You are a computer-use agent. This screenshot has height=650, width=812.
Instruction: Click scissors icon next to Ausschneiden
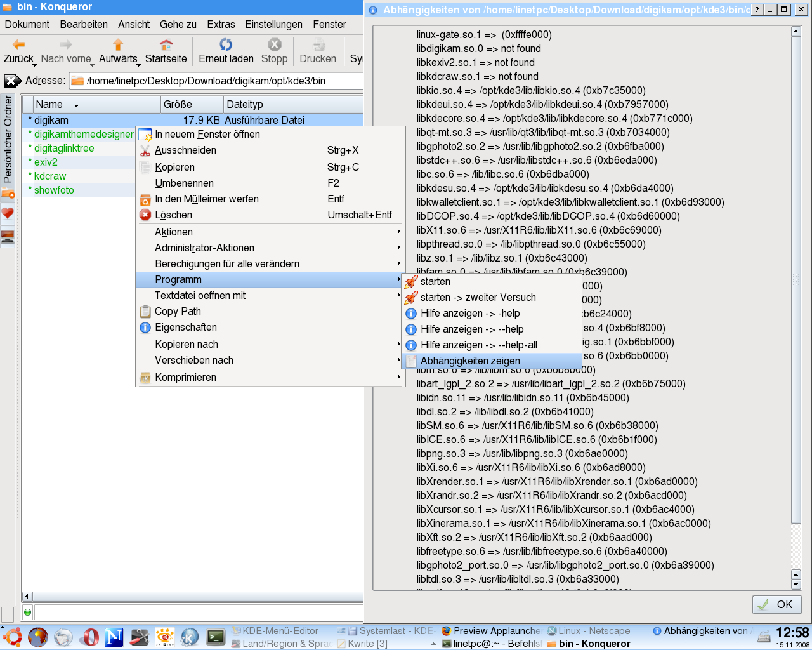145,150
